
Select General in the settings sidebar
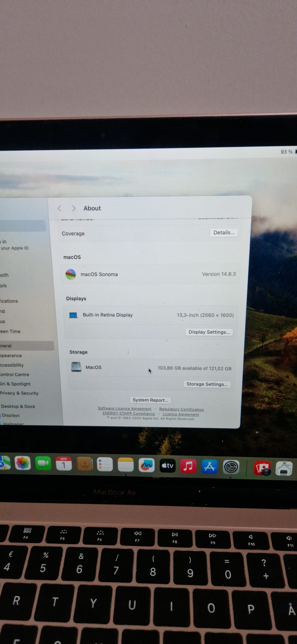(27, 346)
